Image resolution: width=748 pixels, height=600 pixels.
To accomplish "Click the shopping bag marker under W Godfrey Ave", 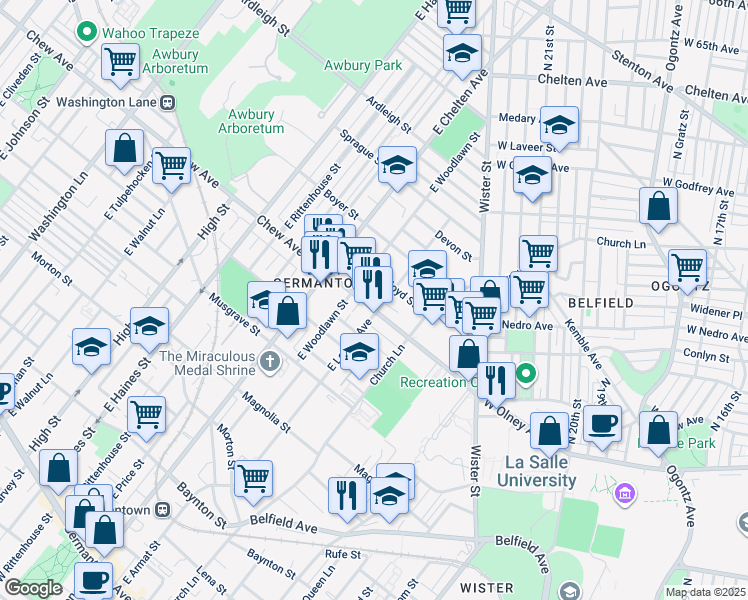I will click(x=659, y=207).
